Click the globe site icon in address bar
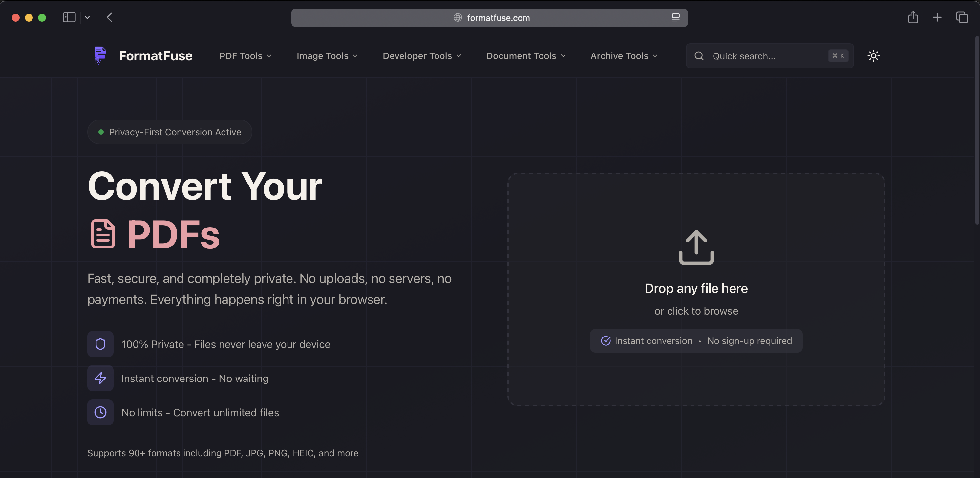This screenshot has height=478, width=980. pyautogui.click(x=458, y=17)
